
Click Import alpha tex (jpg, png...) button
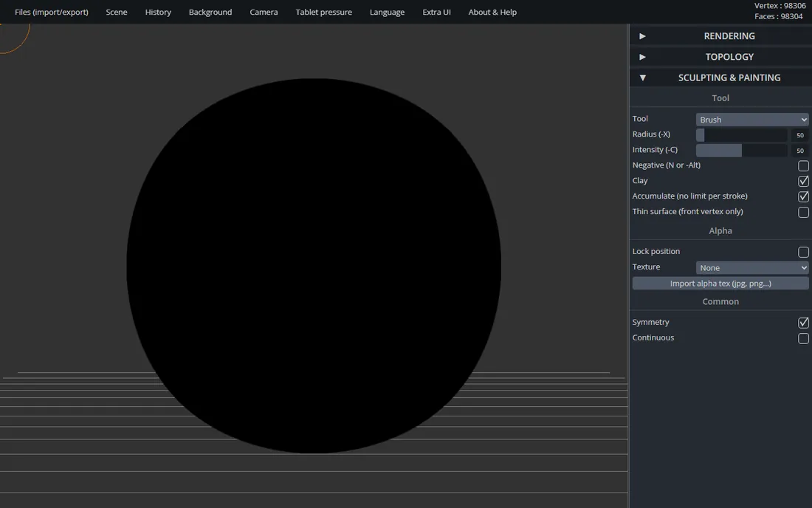(720, 284)
